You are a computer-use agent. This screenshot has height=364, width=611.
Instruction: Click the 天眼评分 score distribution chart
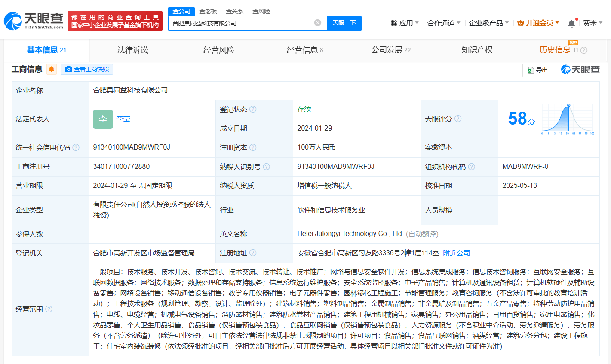coord(568,119)
